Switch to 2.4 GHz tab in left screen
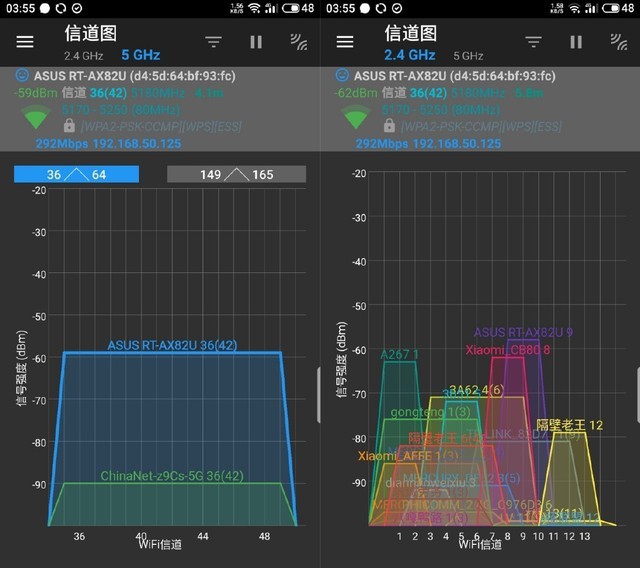Screen dimensions: 640x568 (x=84, y=56)
